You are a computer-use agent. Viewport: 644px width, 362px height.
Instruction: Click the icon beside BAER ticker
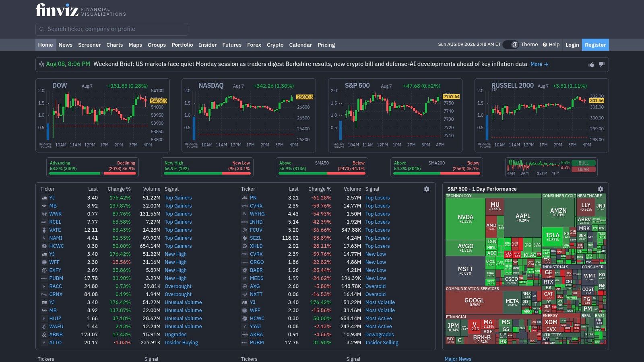(244, 270)
